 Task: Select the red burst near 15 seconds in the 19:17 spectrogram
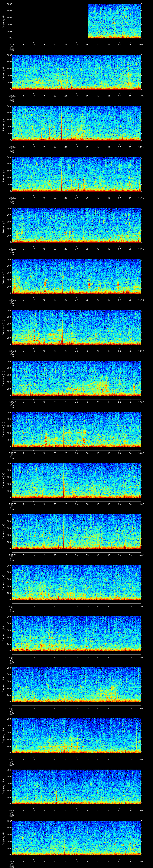coord(46,439)
